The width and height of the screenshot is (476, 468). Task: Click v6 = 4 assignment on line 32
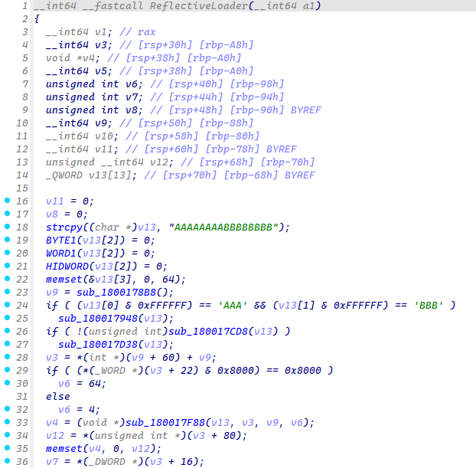pos(79,410)
